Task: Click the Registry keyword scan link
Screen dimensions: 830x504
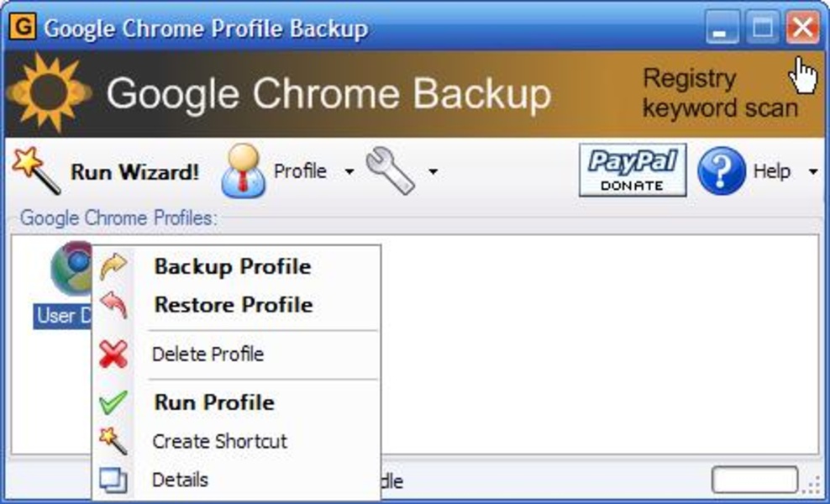Action: pyautogui.click(x=719, y=93)
